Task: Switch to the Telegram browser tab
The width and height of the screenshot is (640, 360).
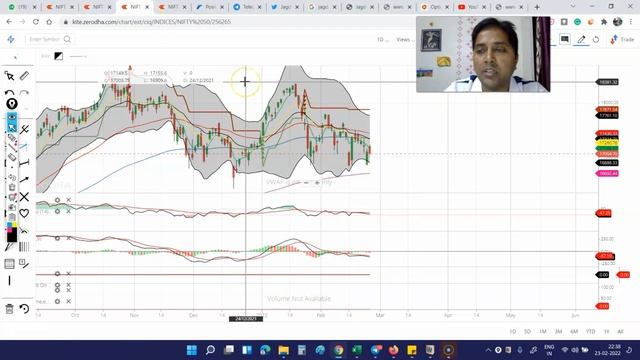Action: [x=247, y=7]
